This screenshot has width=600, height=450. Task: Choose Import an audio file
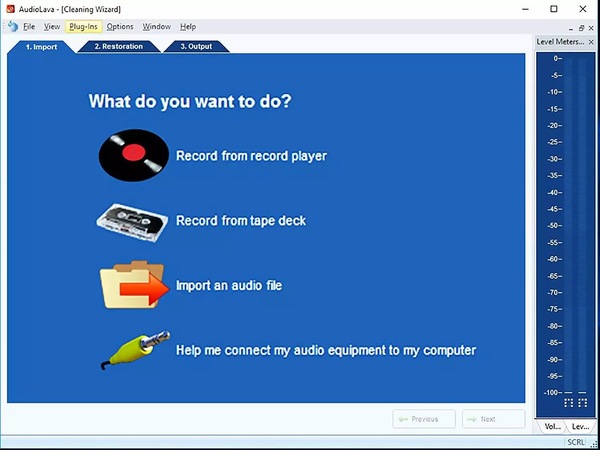point(229,285)
